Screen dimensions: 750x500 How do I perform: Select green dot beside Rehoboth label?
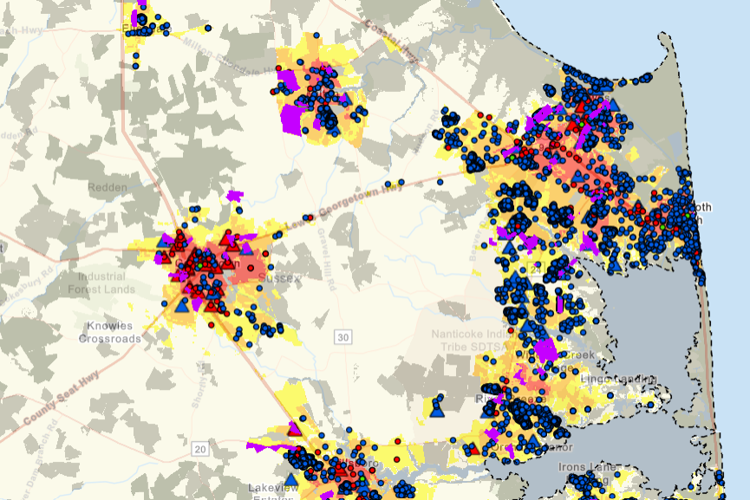click(688, 216)
